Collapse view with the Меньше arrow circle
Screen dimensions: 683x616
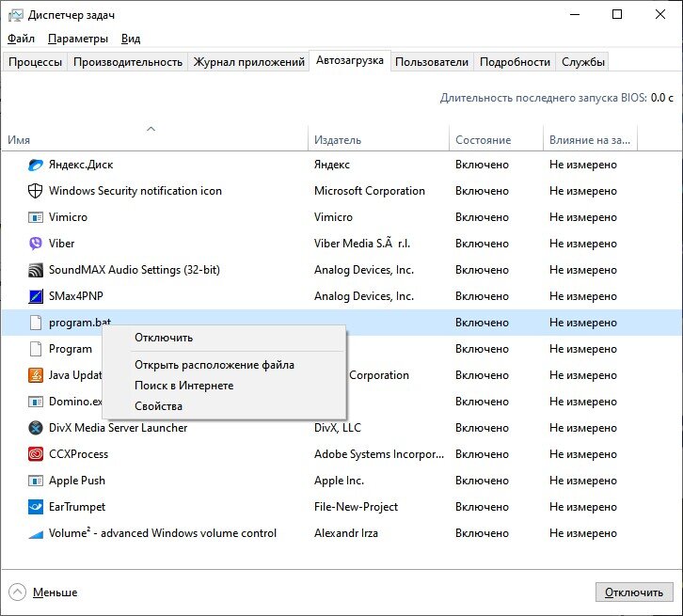pos(18,592)
